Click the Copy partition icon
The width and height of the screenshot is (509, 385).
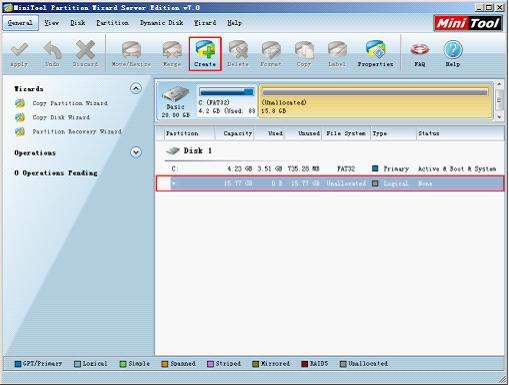304,50
